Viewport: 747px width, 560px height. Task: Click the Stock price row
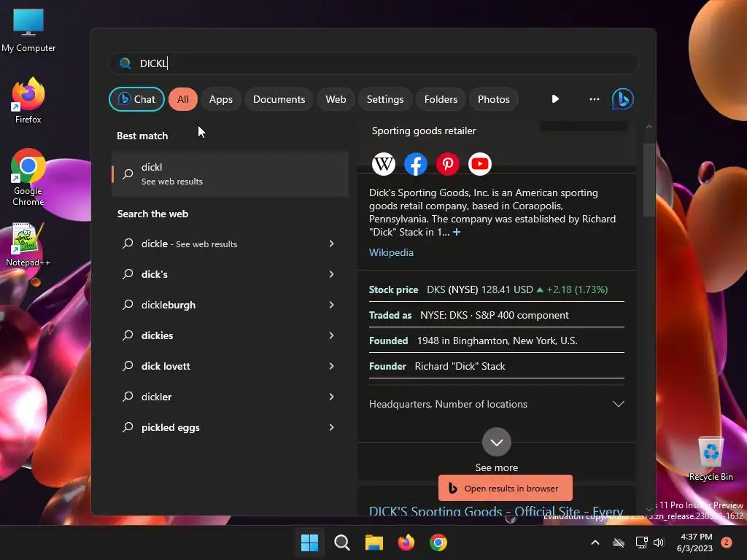pyautogui.click(x=496, y=289)
